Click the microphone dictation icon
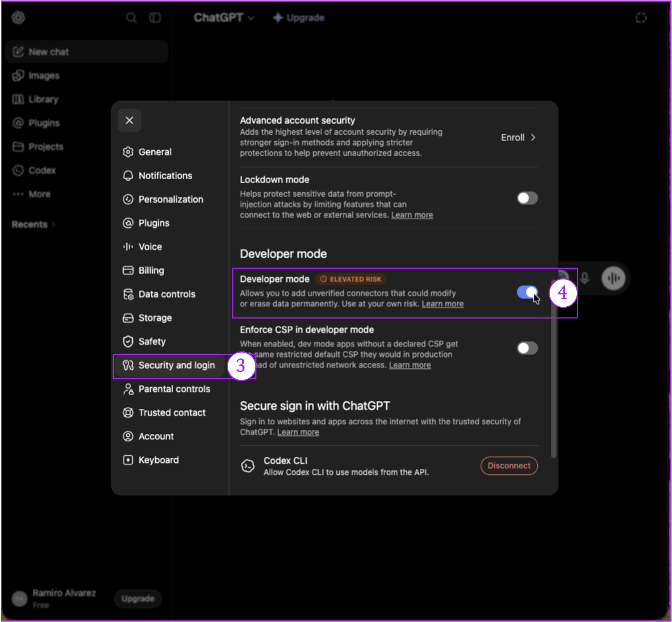 coord(584,278)
